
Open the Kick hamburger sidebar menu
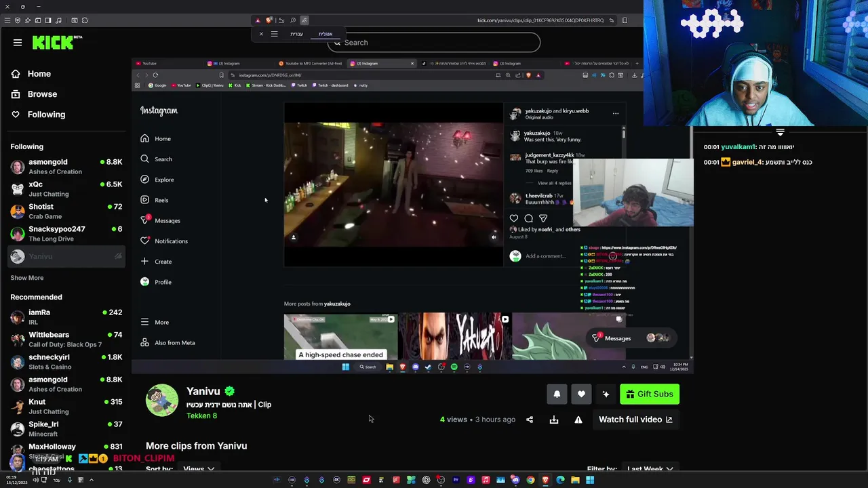(18, 43)
